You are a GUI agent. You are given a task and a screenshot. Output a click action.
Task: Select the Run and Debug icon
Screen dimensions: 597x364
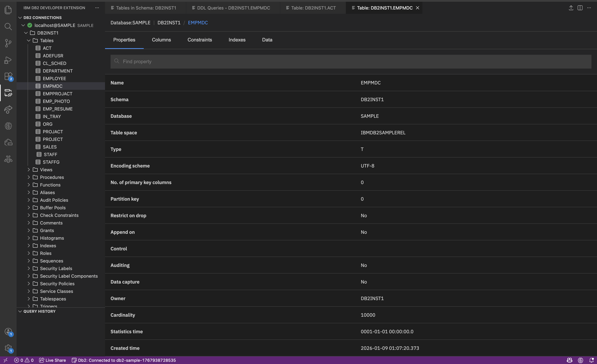(8, 60)
